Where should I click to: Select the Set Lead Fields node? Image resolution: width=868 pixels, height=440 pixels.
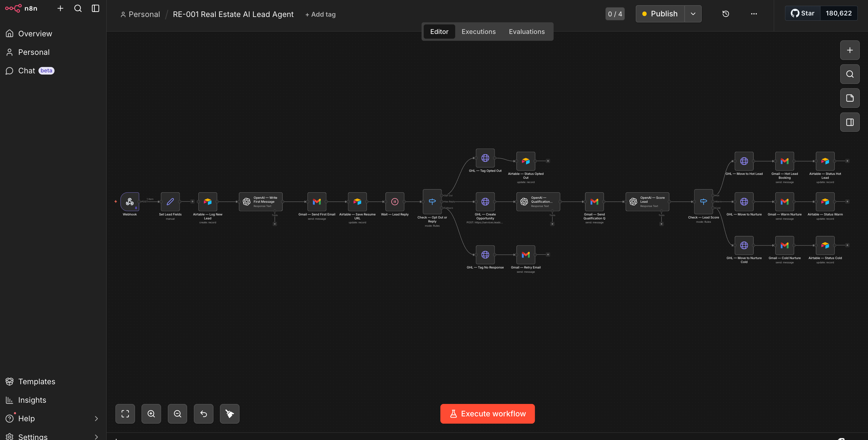170,202
